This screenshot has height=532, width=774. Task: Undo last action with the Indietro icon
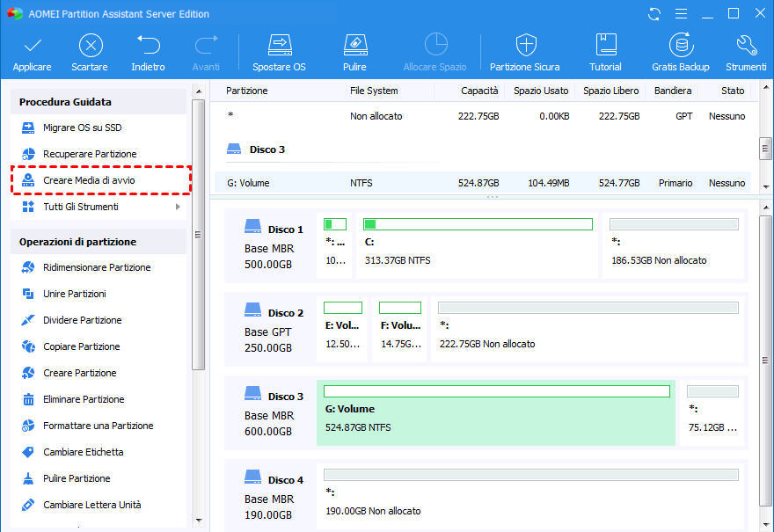coord(148,51)
